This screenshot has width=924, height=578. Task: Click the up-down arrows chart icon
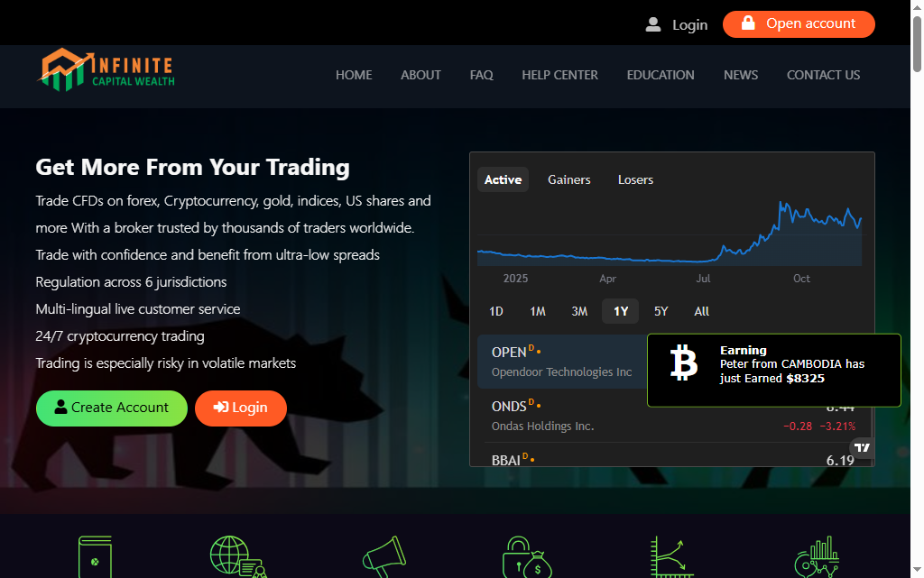(668, 556)
